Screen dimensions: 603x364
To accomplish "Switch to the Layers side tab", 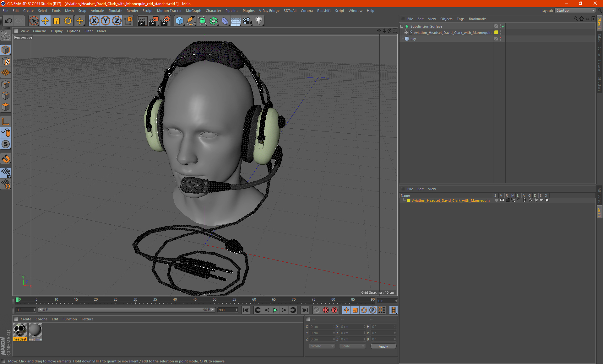I will pos(599,212).
